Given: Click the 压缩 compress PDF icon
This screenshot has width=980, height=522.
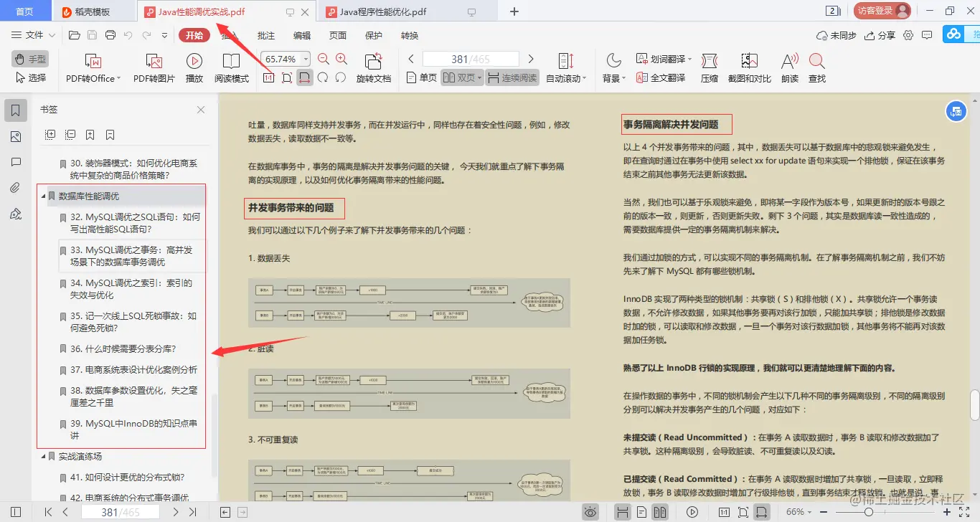Looking at the screenshot, I should tap(708, 68).
